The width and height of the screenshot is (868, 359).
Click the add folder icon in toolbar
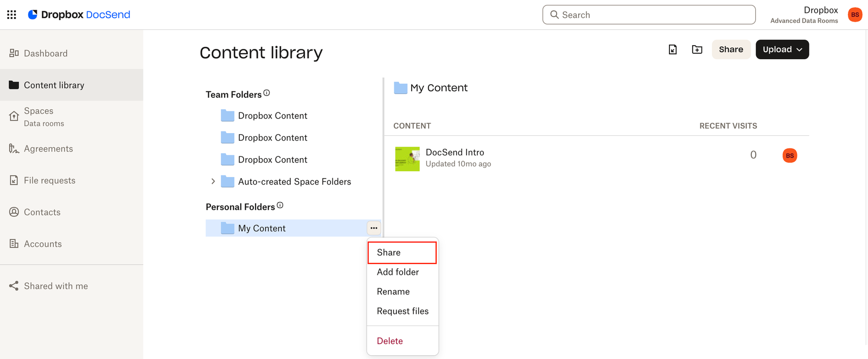(697, 49)
